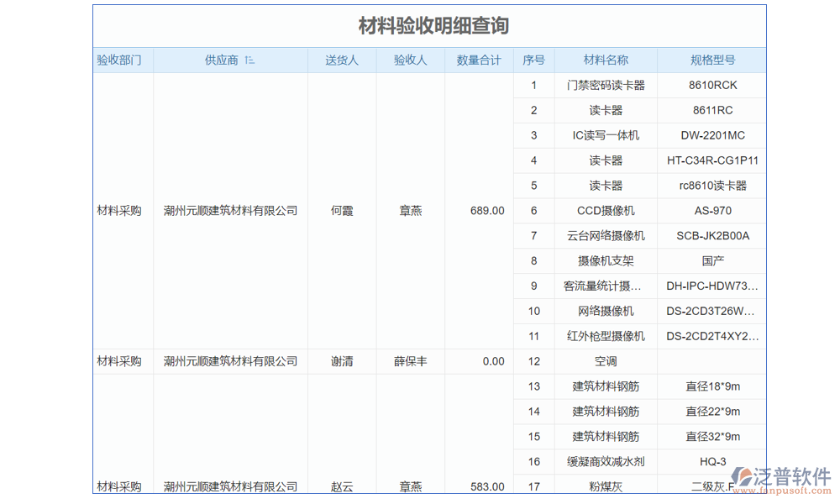Sort by the 数量合计 column header
The height and width of the screenshot is (504, 840).
(479, 60)
